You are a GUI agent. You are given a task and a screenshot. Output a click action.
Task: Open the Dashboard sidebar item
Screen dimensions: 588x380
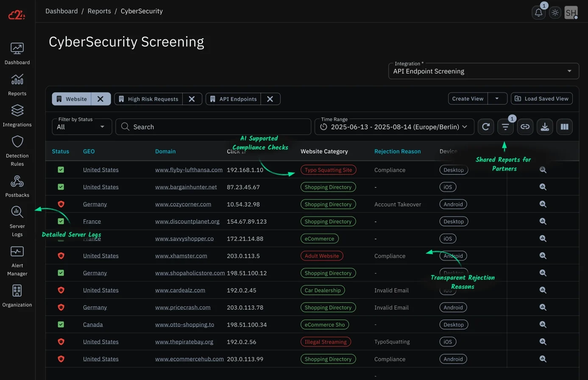click(x=17, y=54)
